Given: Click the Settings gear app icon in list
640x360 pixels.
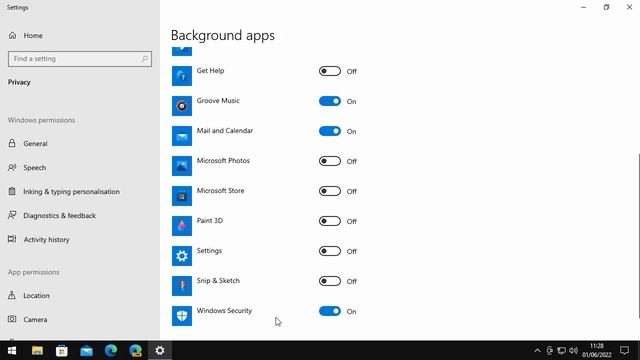Looking at the screenshot, I should click(182, 256).
